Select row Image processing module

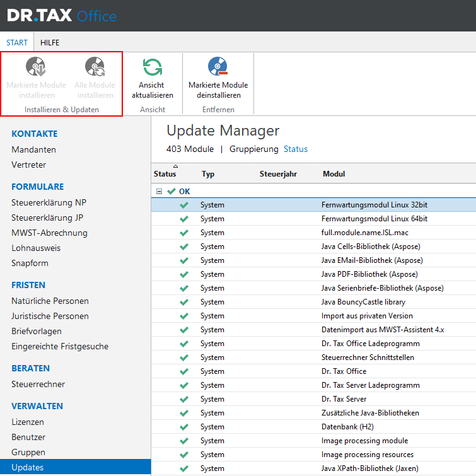tap(313, 441)
